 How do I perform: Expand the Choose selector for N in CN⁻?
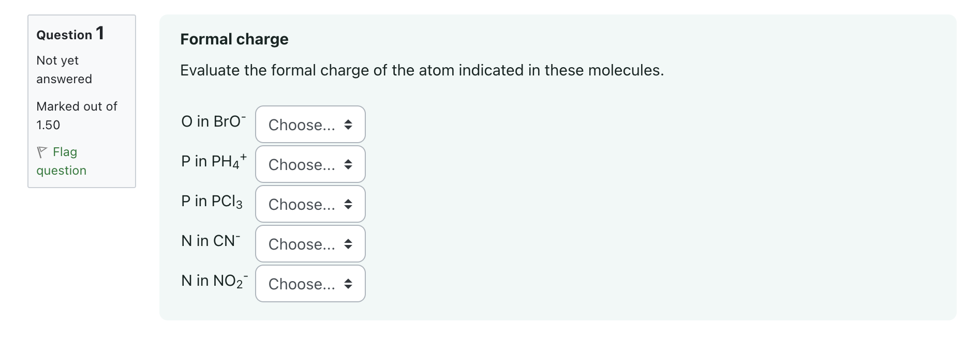[309, 244]
